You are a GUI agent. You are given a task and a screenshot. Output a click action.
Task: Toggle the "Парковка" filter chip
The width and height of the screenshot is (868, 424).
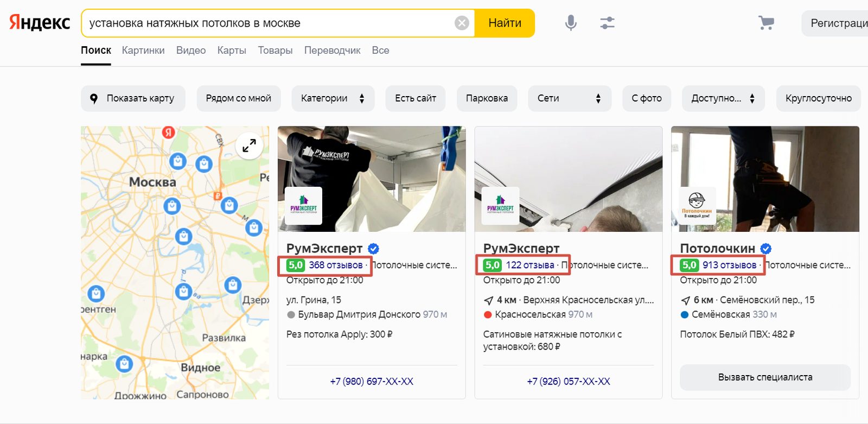(x=487, y=98)
